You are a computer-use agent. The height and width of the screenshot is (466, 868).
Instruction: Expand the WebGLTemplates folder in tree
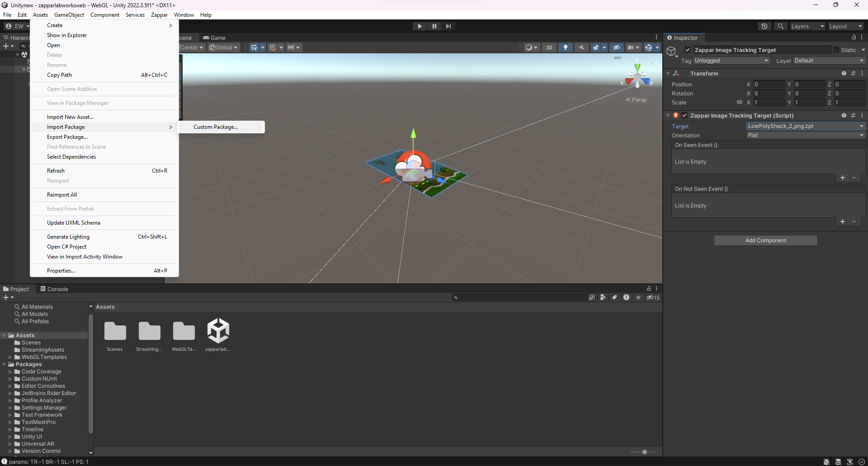coord(10,357)
